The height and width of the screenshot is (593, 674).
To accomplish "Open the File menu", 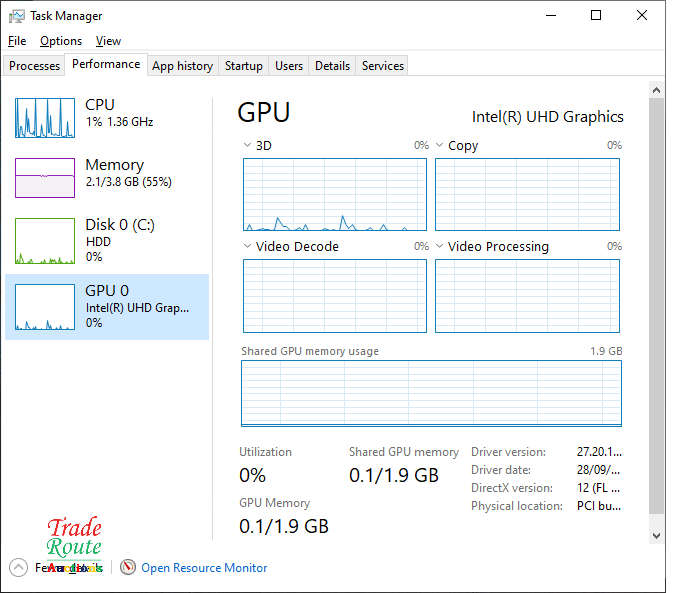I will point(17,41).
